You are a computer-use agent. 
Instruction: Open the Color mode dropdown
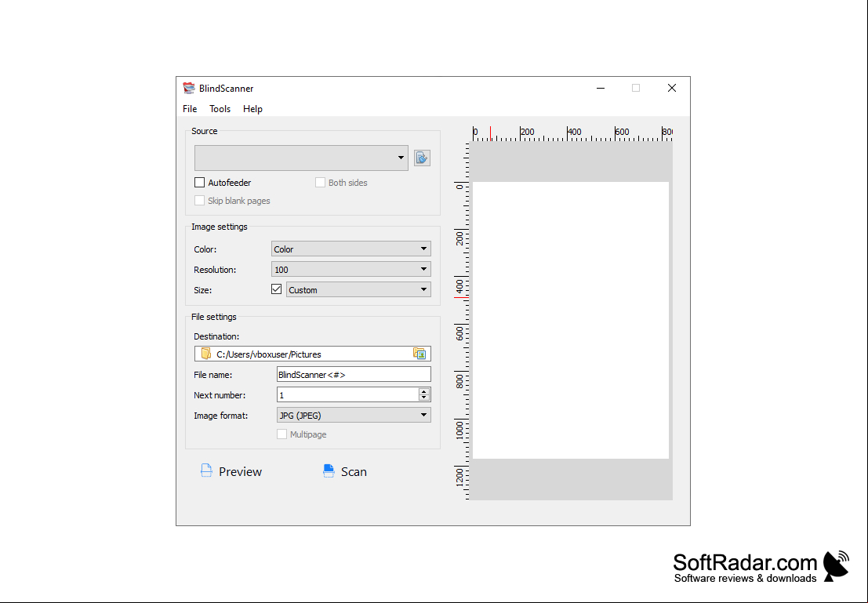click(x=351, y=249)
